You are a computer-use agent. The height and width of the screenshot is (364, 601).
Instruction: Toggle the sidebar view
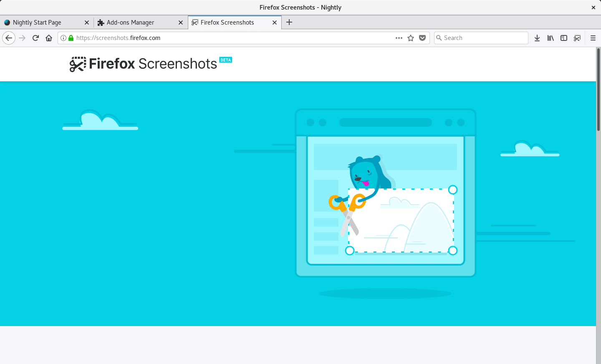[x=564, y=38]
